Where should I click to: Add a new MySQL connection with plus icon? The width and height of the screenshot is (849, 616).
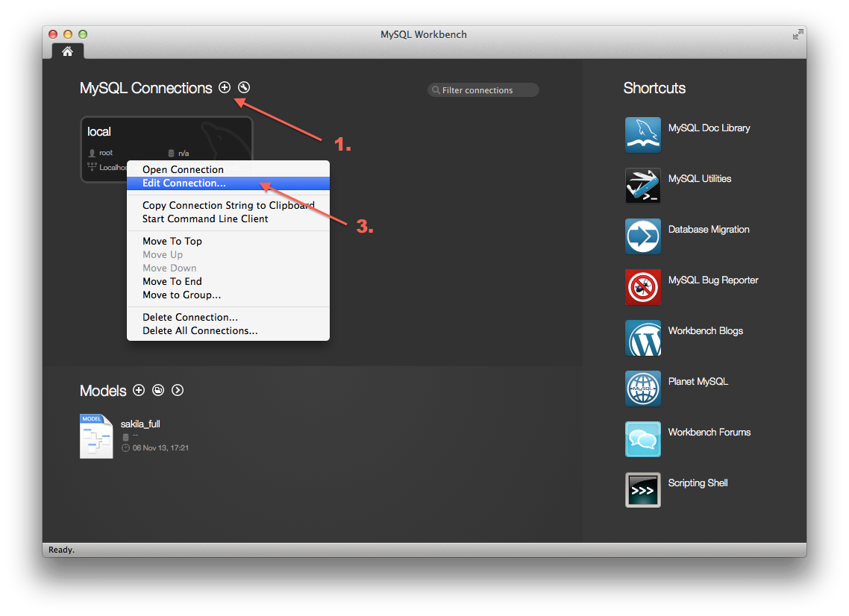[224, 87]
